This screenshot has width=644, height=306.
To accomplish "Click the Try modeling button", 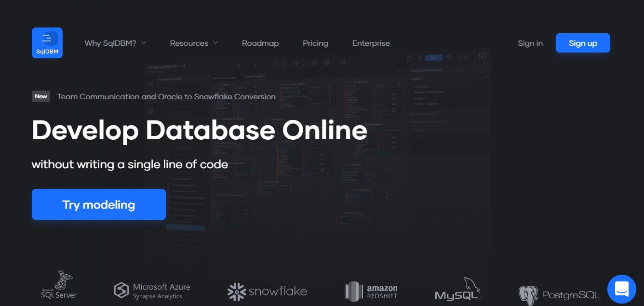I will click(x=99, y=204).
